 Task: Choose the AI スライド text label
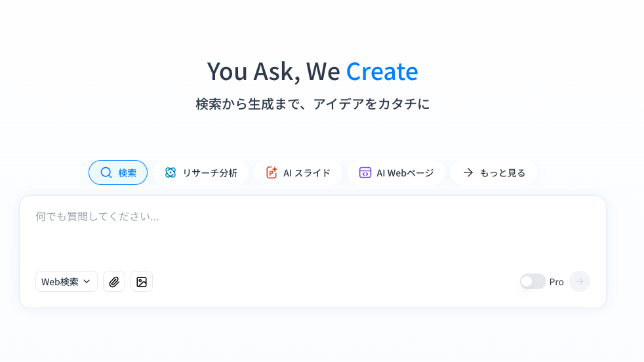tap(307, 173)
